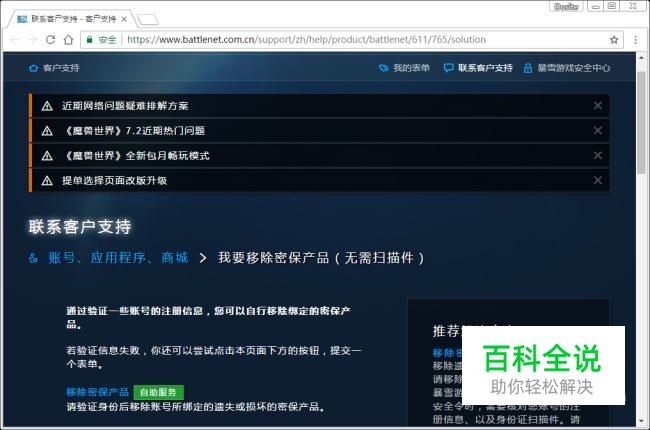Click warning triangle on 全新包月畅玩模式 alert
This screenshot has width=650, height=430.
47,156
